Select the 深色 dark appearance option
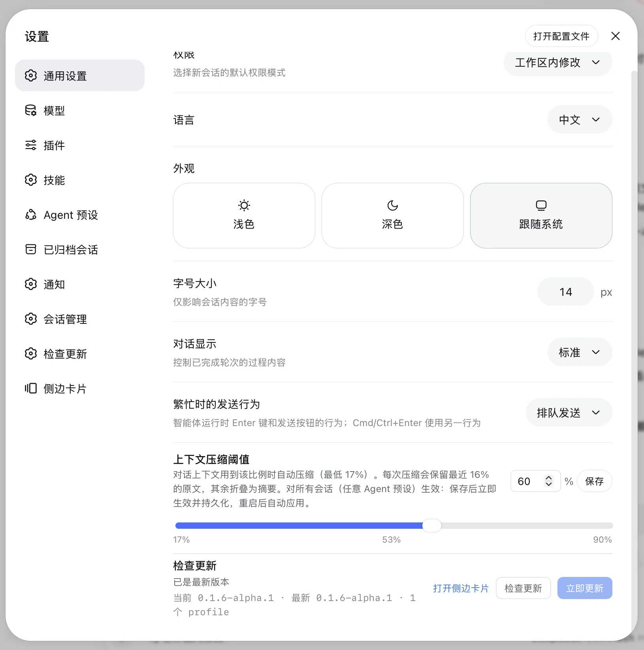Image resolution: width=644 pixels, height=650 pixels. (393, 216)
